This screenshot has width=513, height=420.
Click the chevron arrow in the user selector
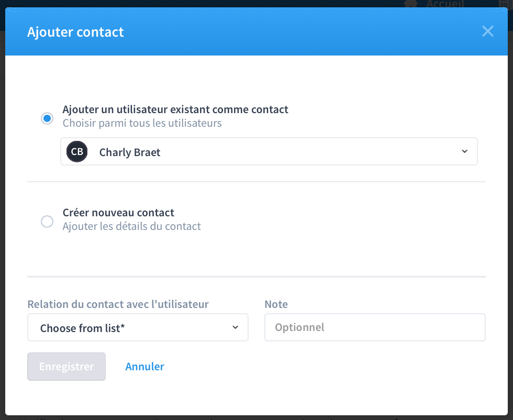pyautogui.click(x=465, y=151)
